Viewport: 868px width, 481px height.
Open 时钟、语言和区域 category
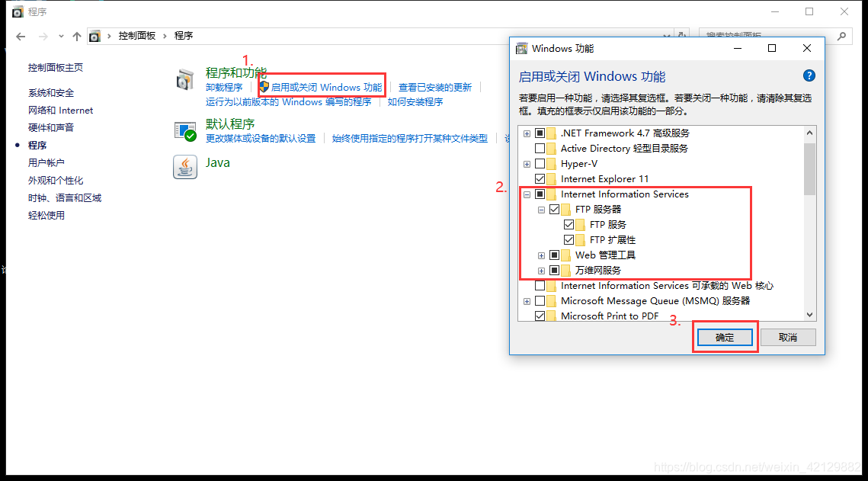[x=65, y=197]
